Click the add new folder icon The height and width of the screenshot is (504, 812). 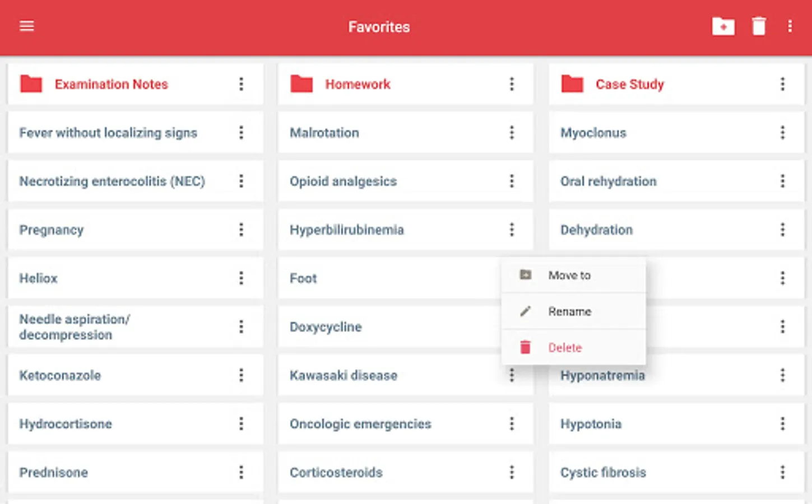723,26
